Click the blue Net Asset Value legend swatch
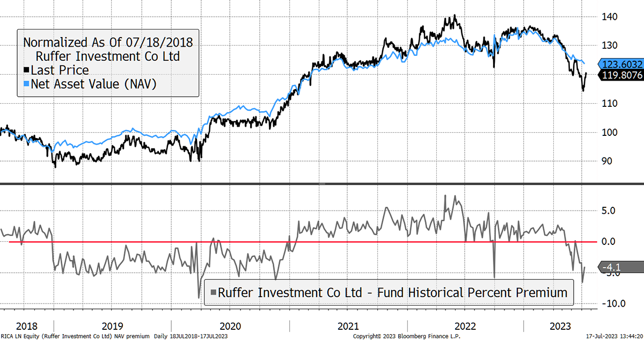 [26, 84]
